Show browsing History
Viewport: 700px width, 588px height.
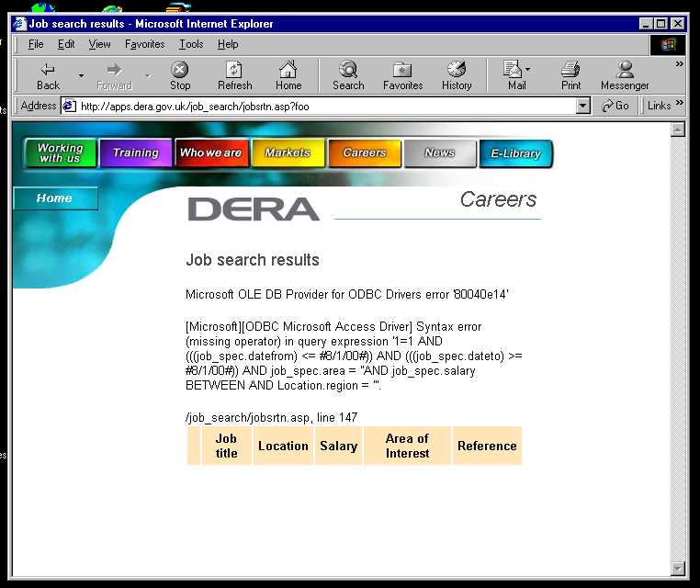457,76
